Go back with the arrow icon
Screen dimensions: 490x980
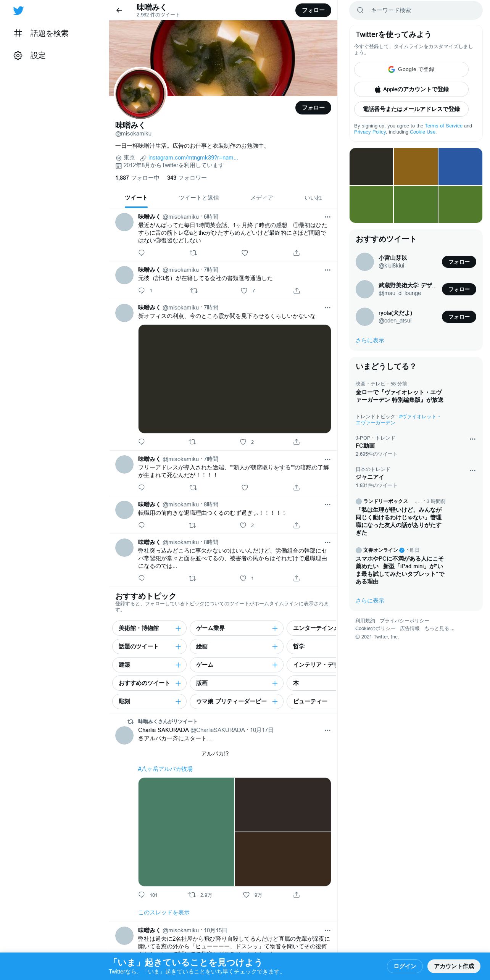coord(119,10)
